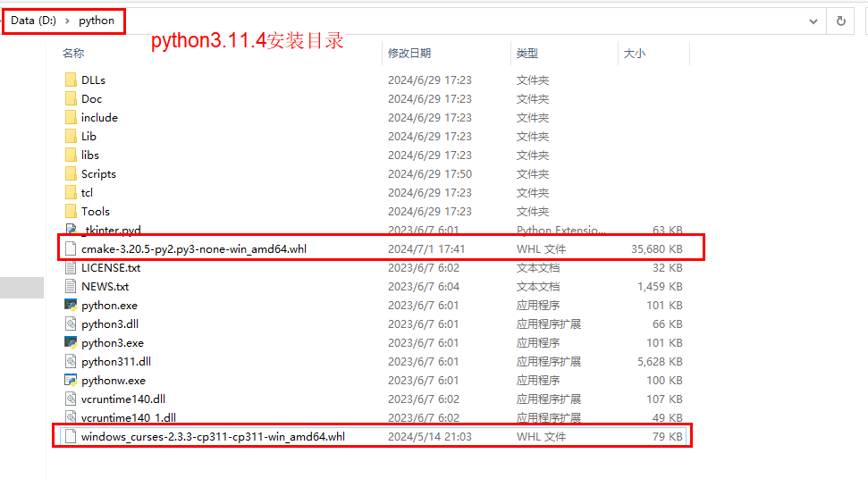Viewport: 868px width, 479px height.
Task: Click the python breadcrumb segment
Action: pyautogui.click(x=97, y=21)
